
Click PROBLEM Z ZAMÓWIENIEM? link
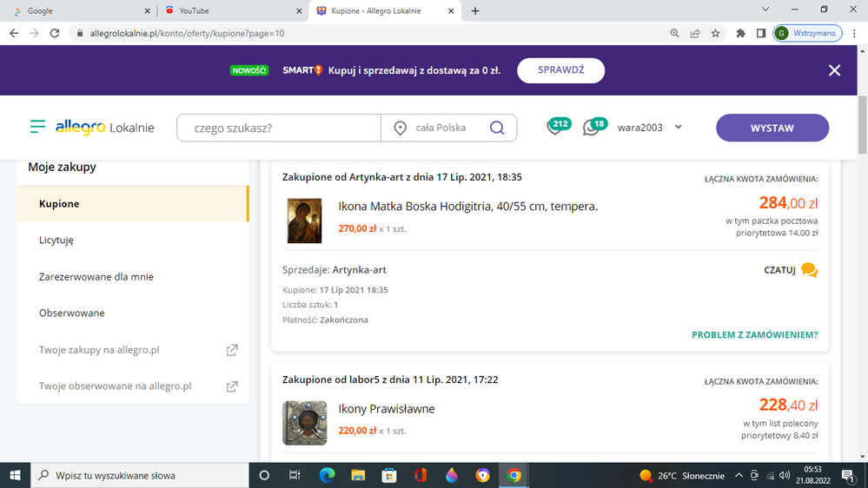(x=754, y=334)
